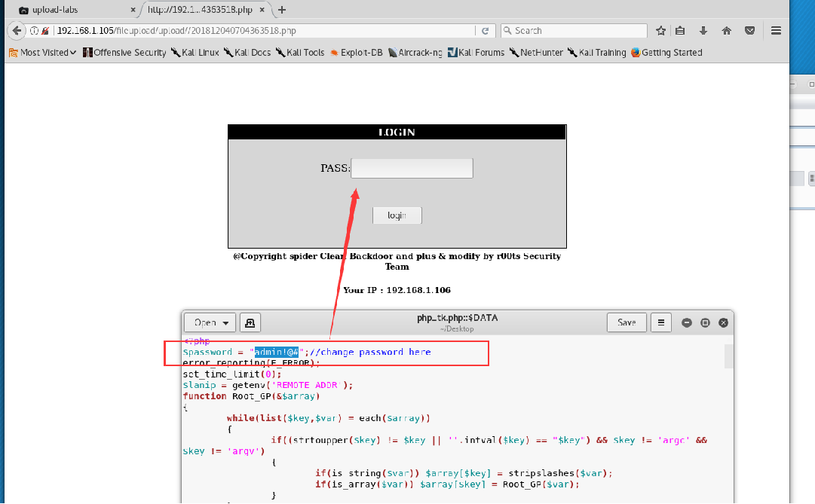Click the new document icon in editor header
815x504 pixels.
point(250,322)
